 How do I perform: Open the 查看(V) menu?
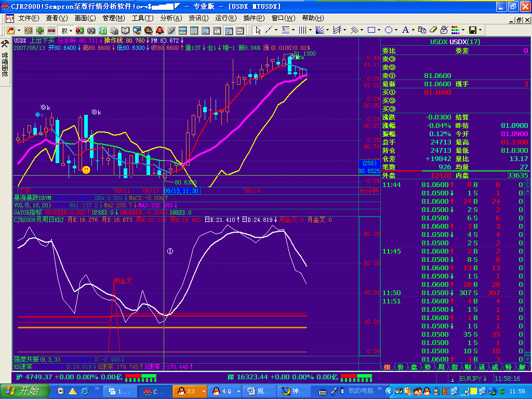[57, 18]
